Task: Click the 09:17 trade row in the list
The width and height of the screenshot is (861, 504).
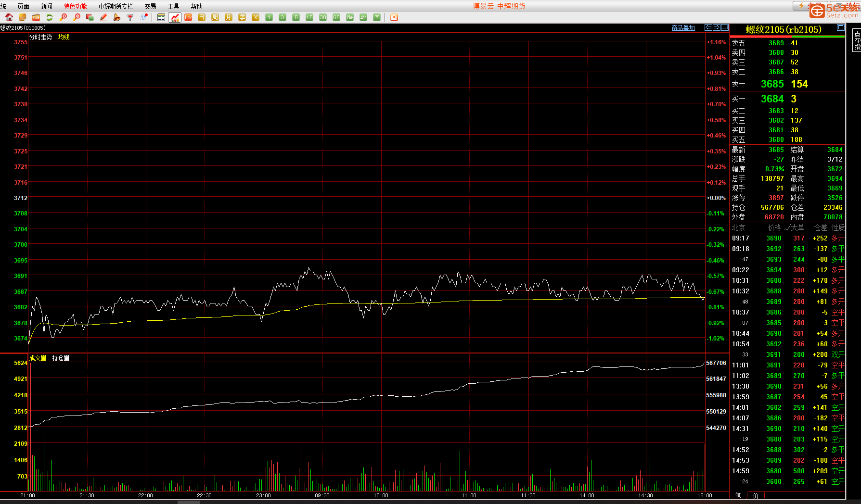Action: point(788,238)
